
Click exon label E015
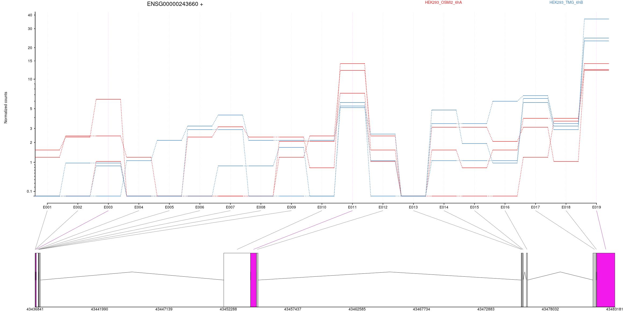click(474, 207)
